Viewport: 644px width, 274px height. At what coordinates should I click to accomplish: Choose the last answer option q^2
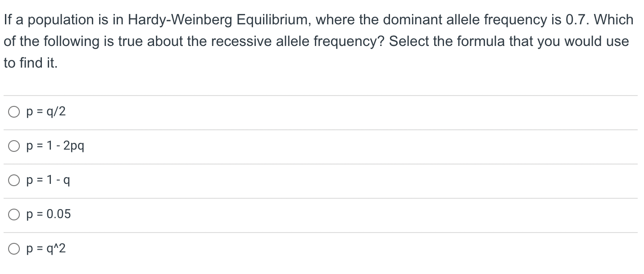[x=14, y=248]
